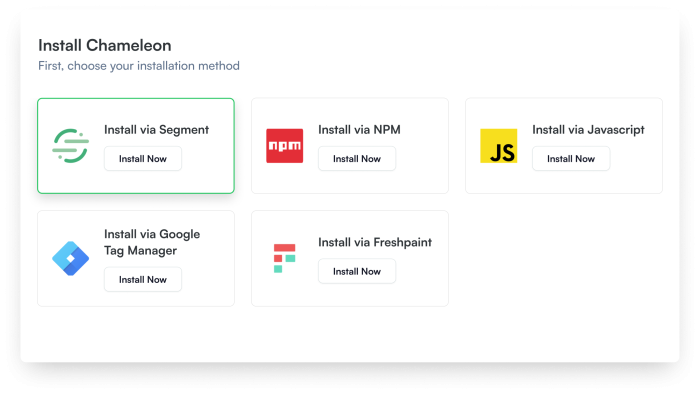The width and height of the screenshot is (700, 394).
Task: Start Javascript install with Install Now
Action: tap(571, 158)
